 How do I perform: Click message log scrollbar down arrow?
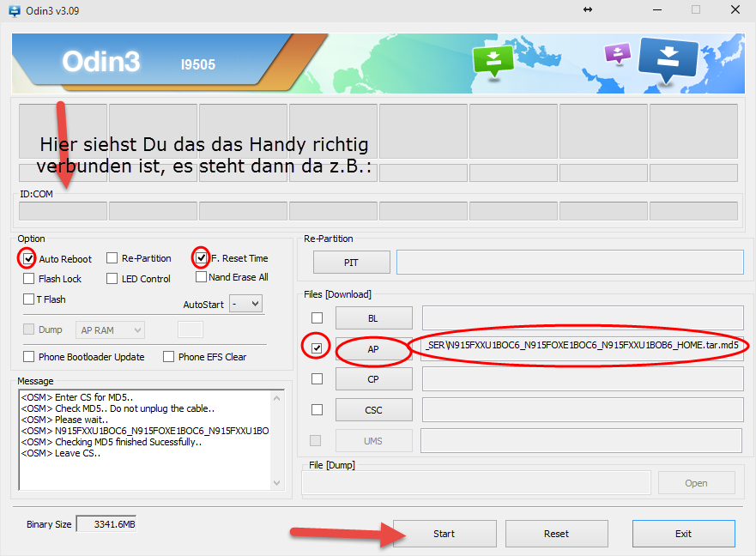pyautogui.click(x=277, y=483)
